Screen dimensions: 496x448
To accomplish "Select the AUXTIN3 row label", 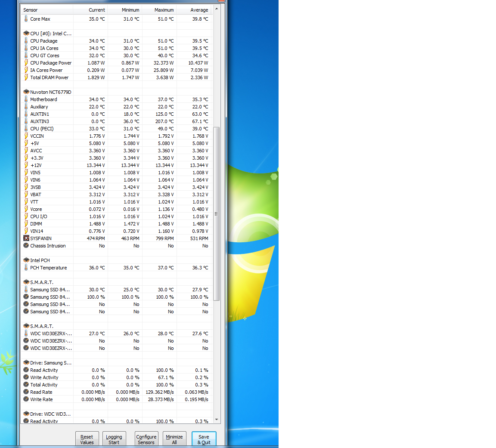I will pyautogui.click(x=40, y=121).
